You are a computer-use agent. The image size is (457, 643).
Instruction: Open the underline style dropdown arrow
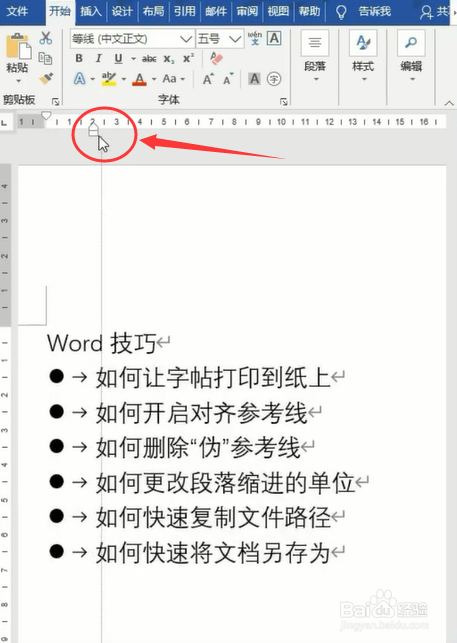click(x=133, y=59)
